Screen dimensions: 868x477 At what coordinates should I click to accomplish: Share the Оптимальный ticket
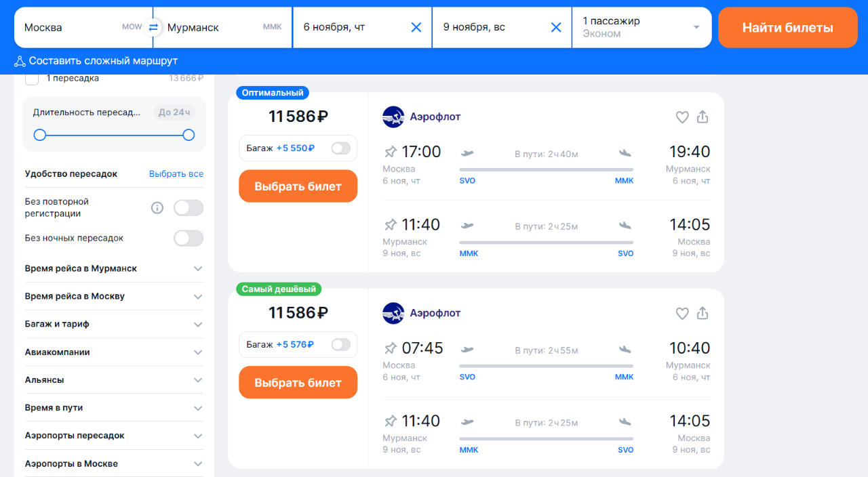point(703,117)
